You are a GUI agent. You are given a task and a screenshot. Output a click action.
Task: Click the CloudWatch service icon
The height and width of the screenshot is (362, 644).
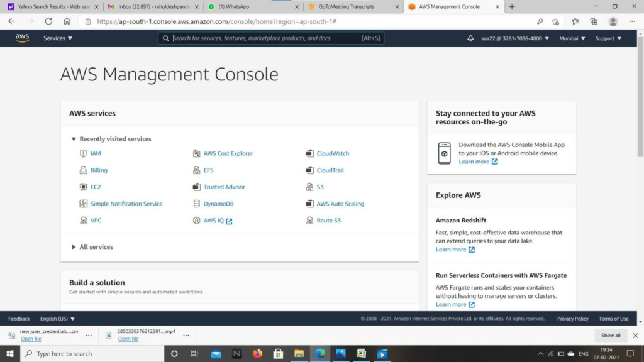[309, 153]
